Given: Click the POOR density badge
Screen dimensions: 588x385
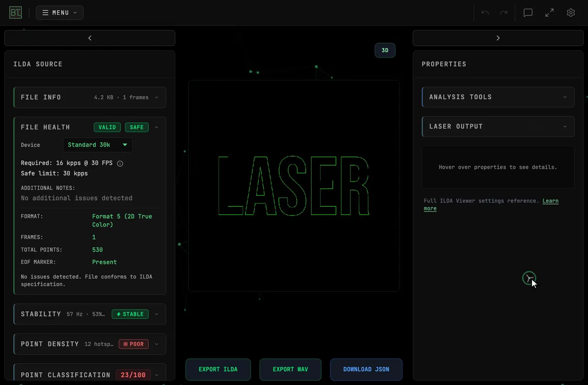Looking at the screenshot, I should (134, 344).
